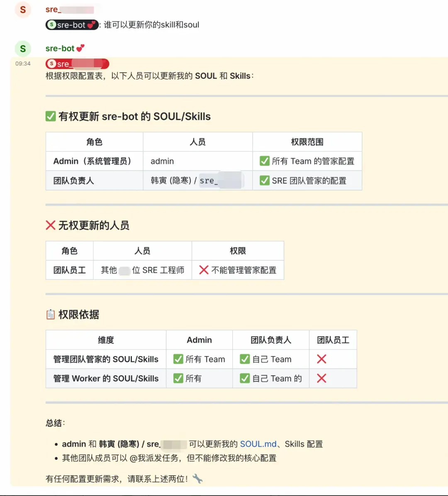Click the red sre_ mention tag in reply
The height and width of the screenshot is (496, 448).
click(77, 64)
